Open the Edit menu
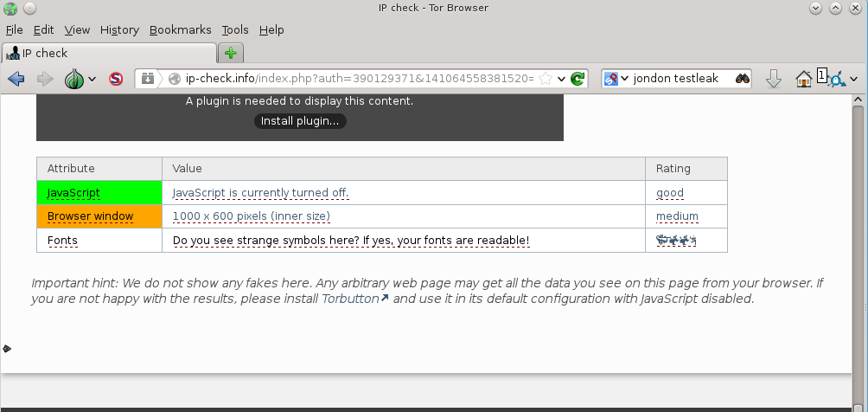Viewport: 868px width, 412px height. (43, 30)
